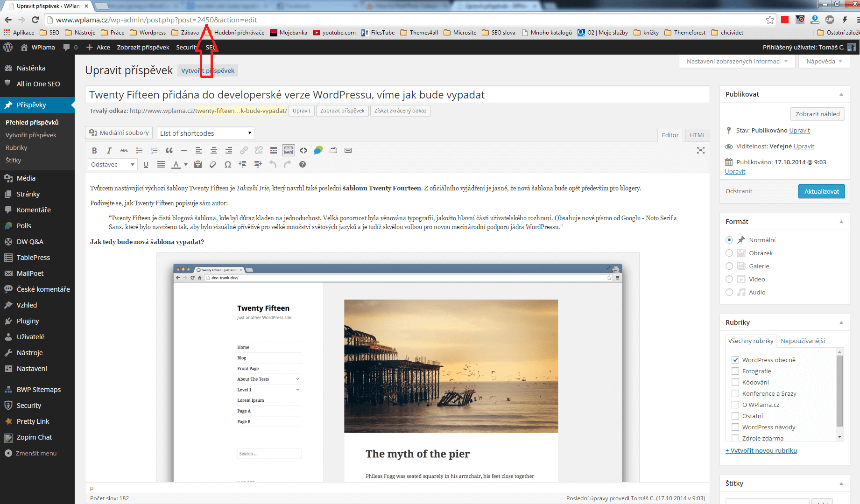Align text center

coord(214,150)
